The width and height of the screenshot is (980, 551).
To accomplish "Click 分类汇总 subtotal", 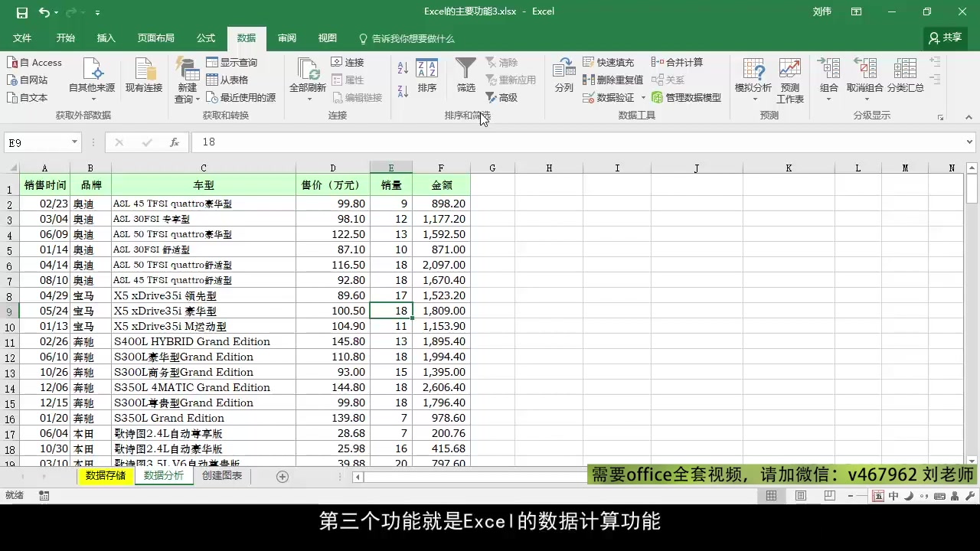I will tap(905, 75).
